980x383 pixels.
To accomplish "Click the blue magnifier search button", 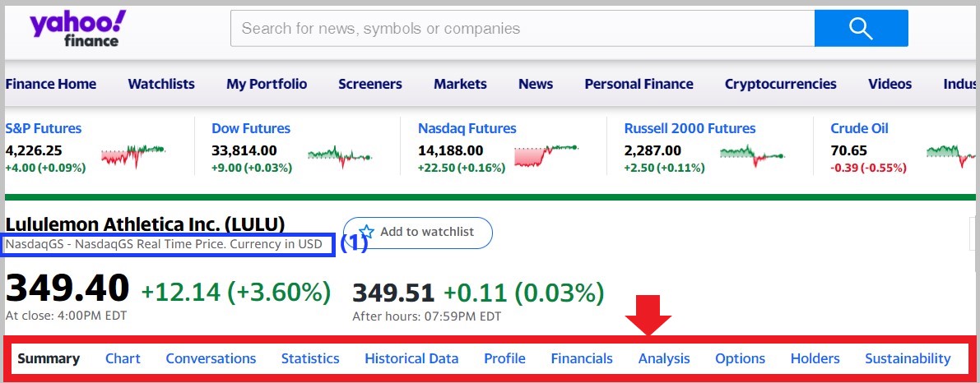I will click(x=861, y=29).
